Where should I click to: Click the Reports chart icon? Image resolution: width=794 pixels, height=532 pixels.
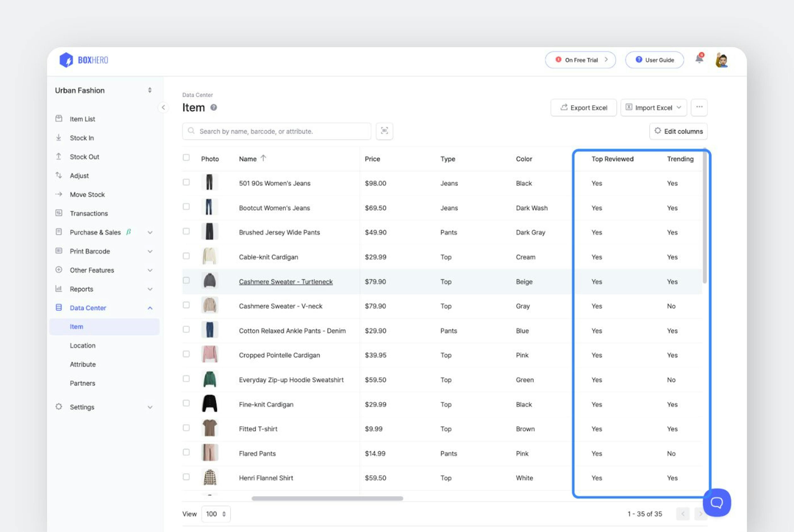click(x=59, y=289)
